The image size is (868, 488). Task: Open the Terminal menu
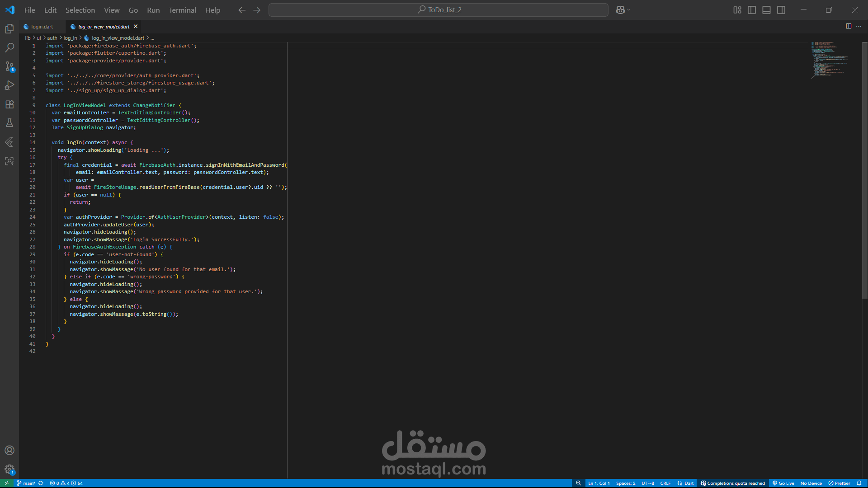(x=182, y=10)
